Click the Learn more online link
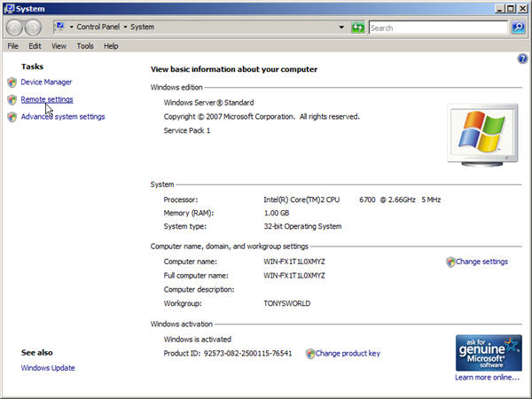Viewport: 532px width, 399px height. coord(487,378)
